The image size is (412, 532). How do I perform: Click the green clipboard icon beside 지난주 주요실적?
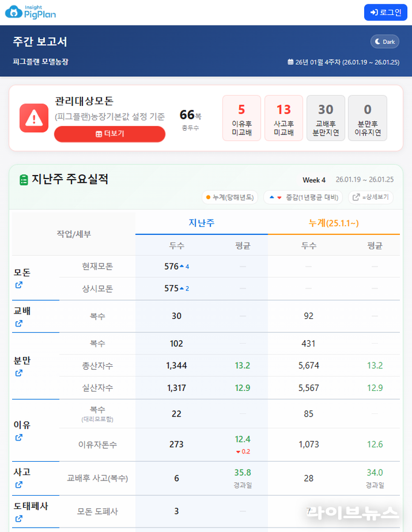24,180
